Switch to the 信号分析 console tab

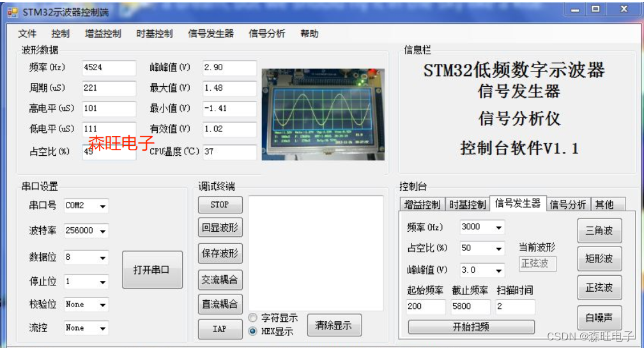pos(568,204)
